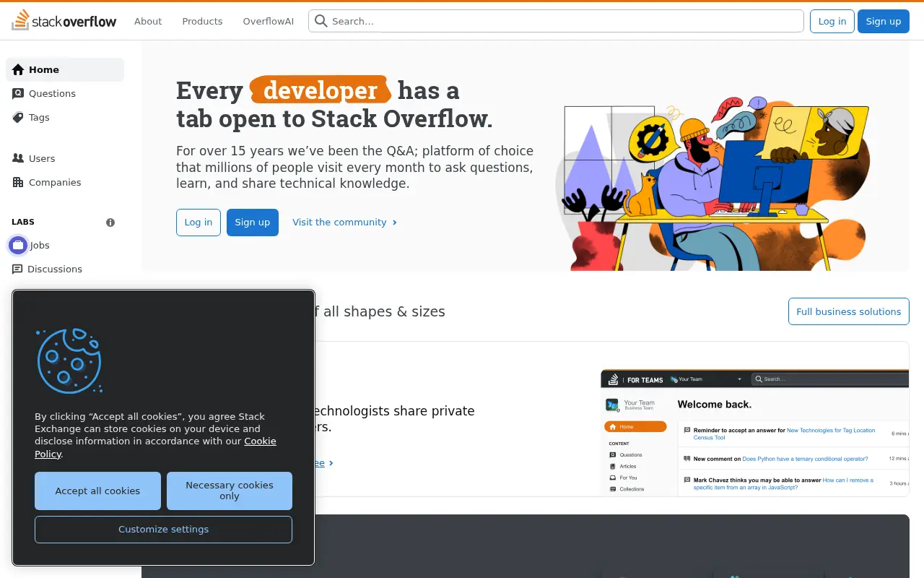
Task: Click the Jobs briefcase icon
Action: (x=18, y=246)
